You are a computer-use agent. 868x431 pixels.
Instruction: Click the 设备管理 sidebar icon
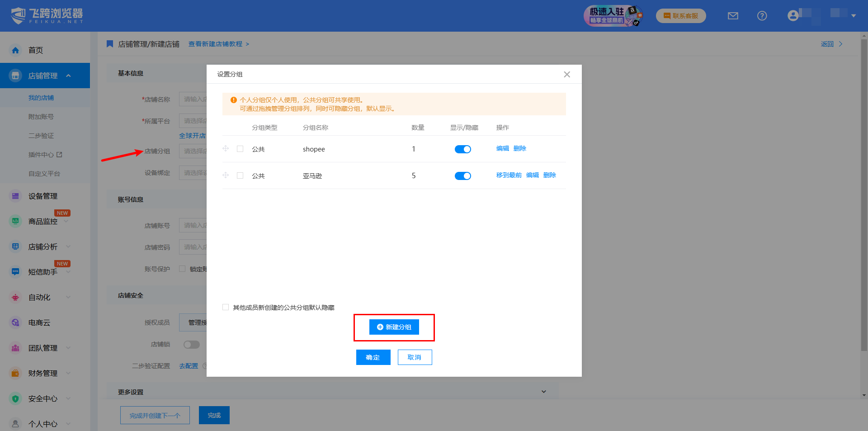point(15,196)
